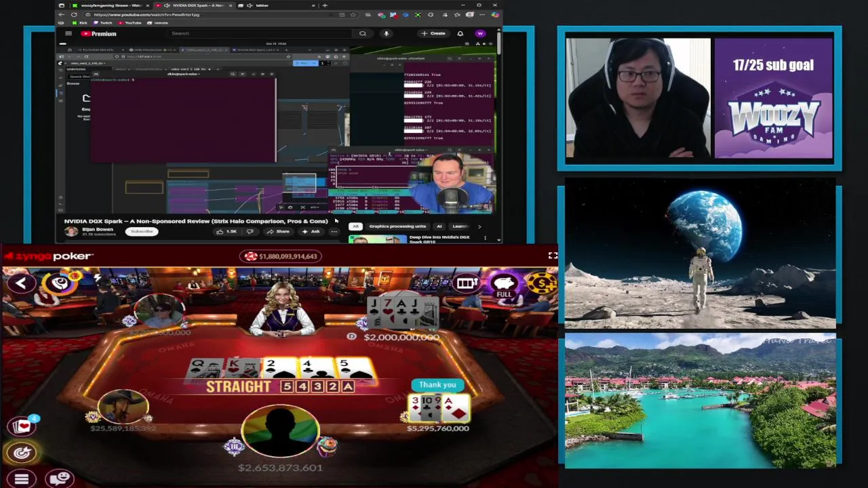Click the YouTube Premium logo
This screenshot has width=868, height=488.
[x=99, y=33]
